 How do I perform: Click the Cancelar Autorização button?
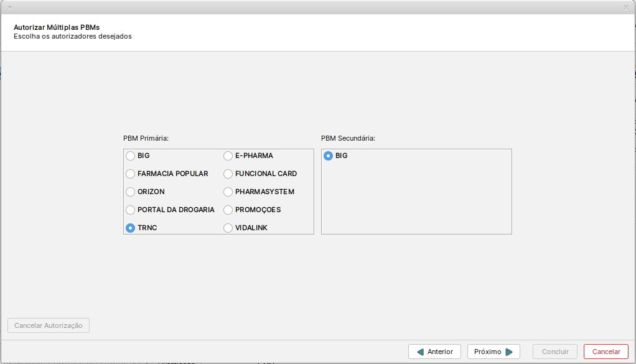tap(49, 325)
